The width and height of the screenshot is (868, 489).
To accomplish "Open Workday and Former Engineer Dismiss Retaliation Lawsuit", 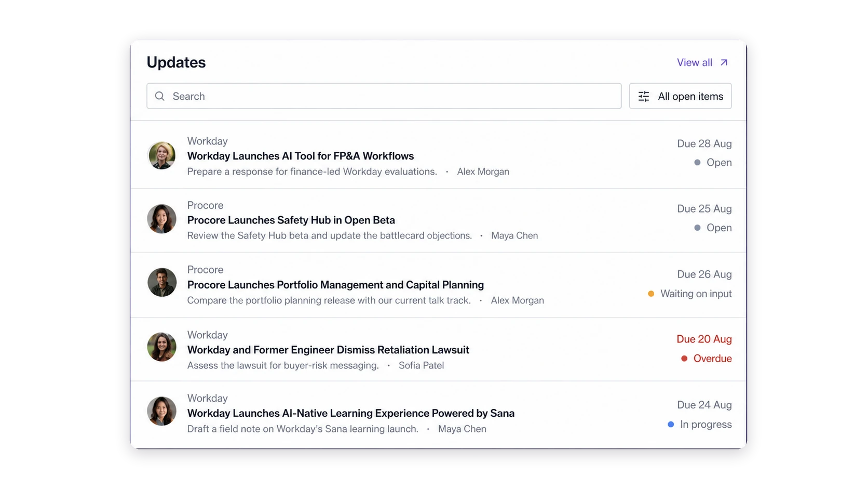I will pyautogui.click(x=328, y=350).
